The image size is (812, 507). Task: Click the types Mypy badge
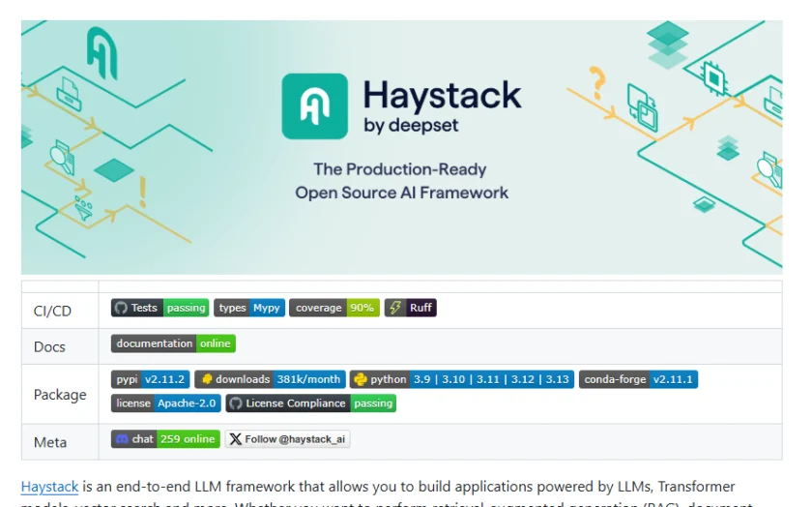coord(249,308)
